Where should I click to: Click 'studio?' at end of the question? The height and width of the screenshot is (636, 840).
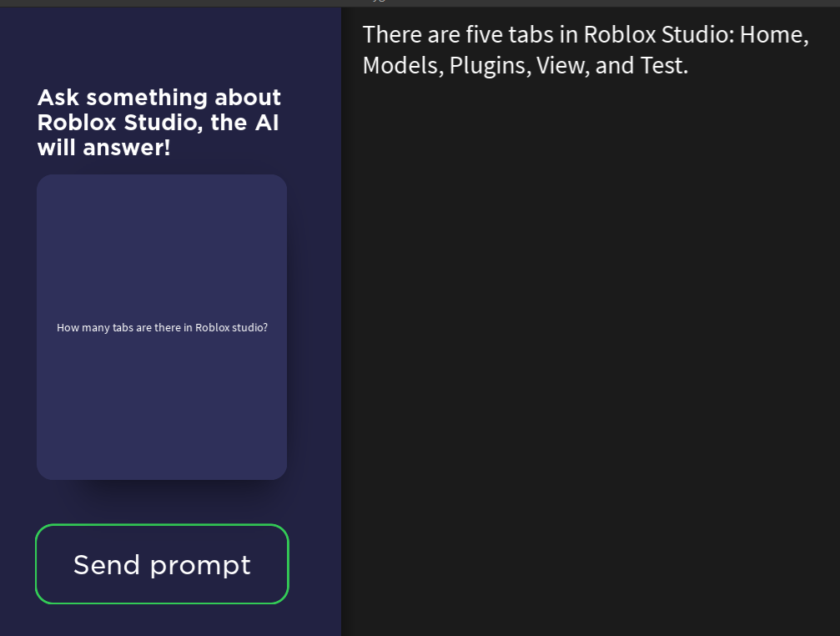click(x=251, y=327)
